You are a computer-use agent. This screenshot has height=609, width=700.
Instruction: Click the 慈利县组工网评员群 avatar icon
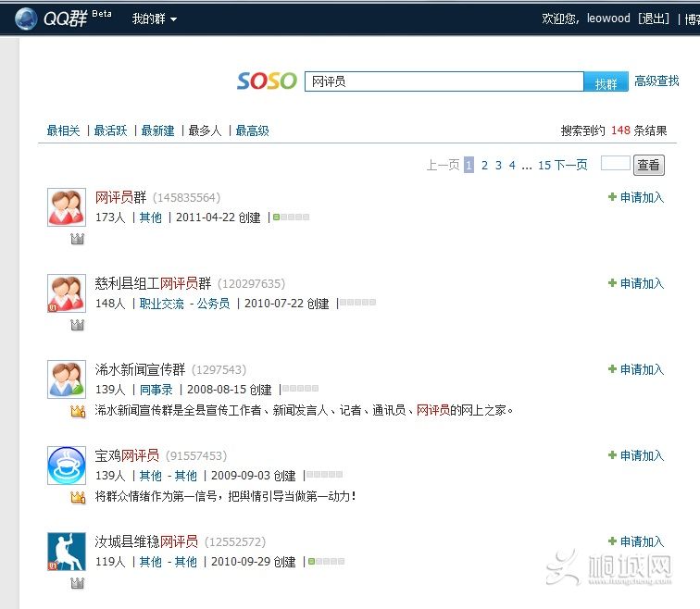67,293
